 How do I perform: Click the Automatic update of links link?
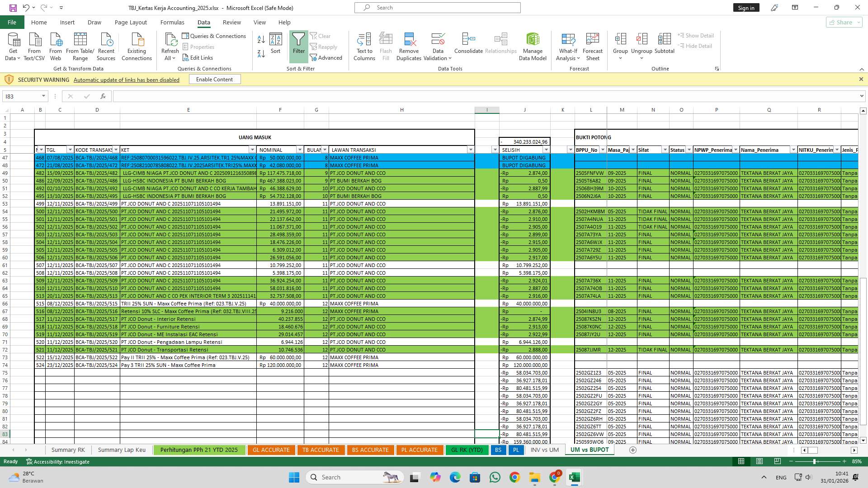click(127, 80)
